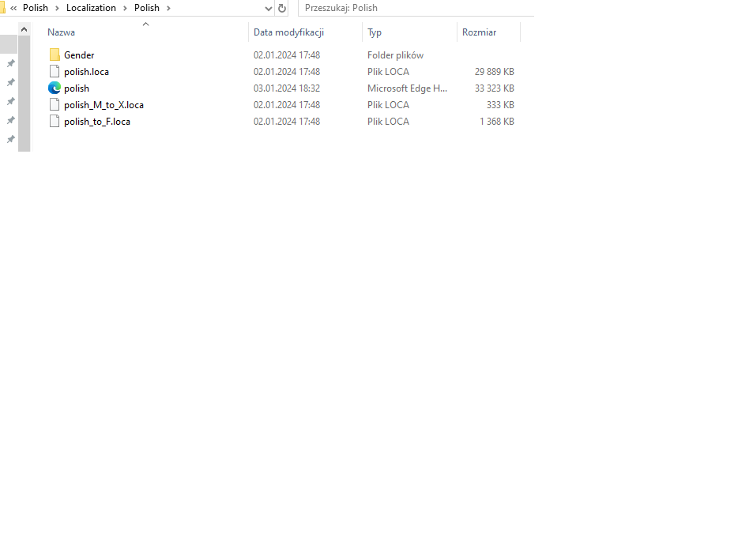The width and height of the screenshot is (753, 560).
Task: Sort by Nazwa column
Action: (x=61, y=32)
